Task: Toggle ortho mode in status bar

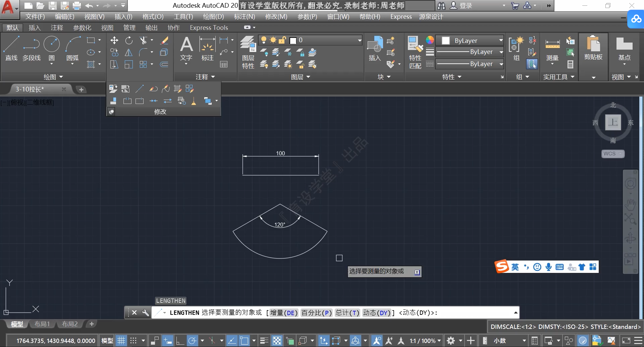Action: point(180,341)
